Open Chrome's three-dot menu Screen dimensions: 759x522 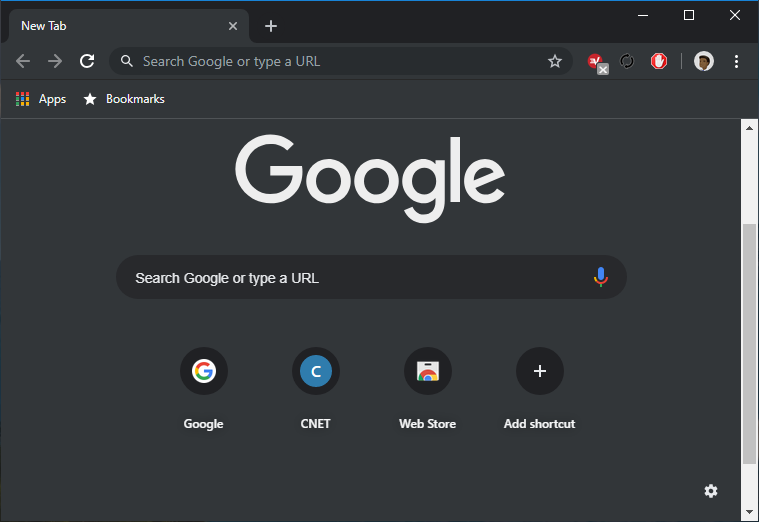tap(736, 61)
